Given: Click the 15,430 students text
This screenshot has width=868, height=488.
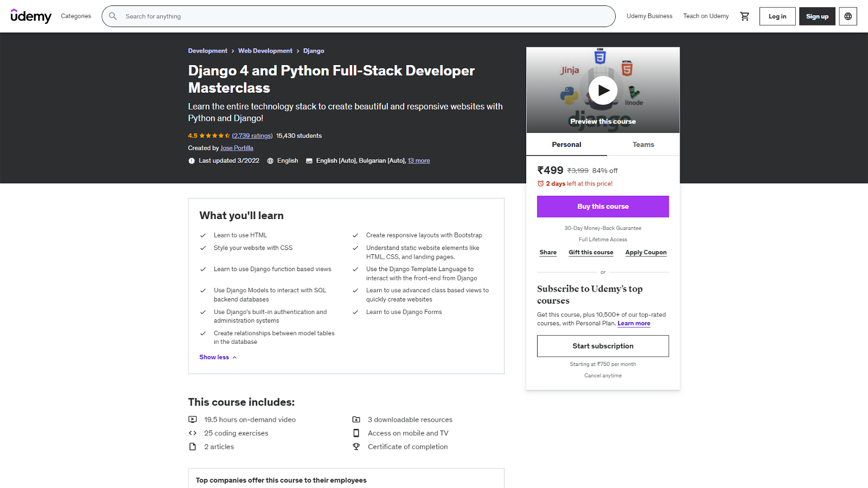Looking at the screenshot, I should coord(299,136).
